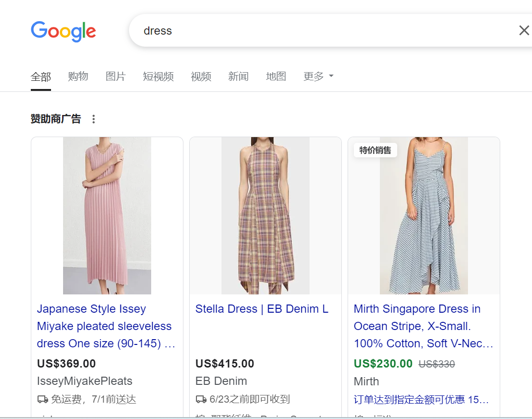Expand the 更多 dropdown menu
532x419 pixels.
[318, 76]
